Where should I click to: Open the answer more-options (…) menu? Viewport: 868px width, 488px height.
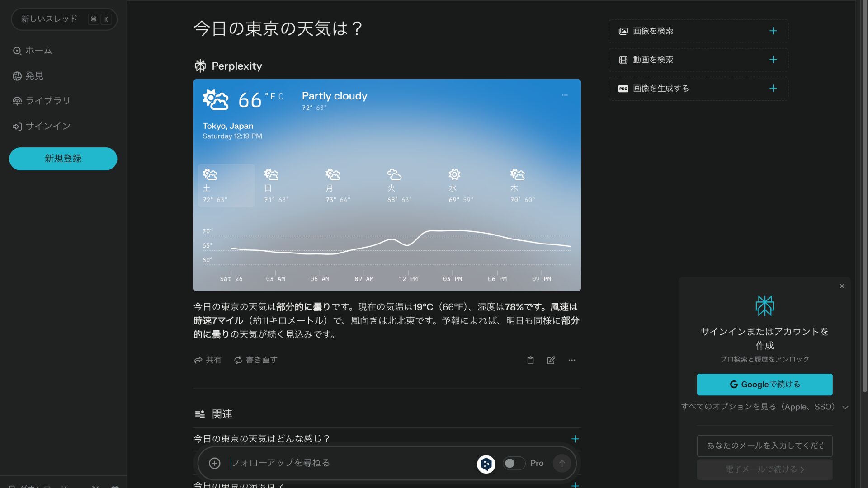571,360
